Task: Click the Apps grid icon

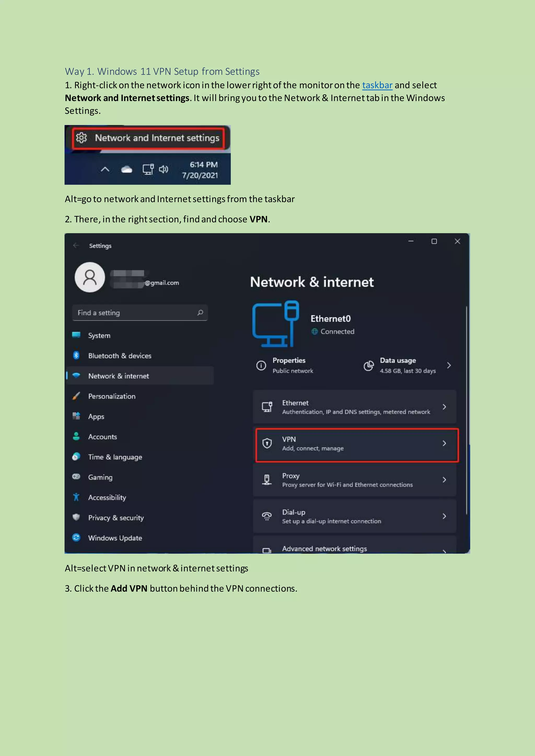Action: pyautogui.click(x=76, y=416)
